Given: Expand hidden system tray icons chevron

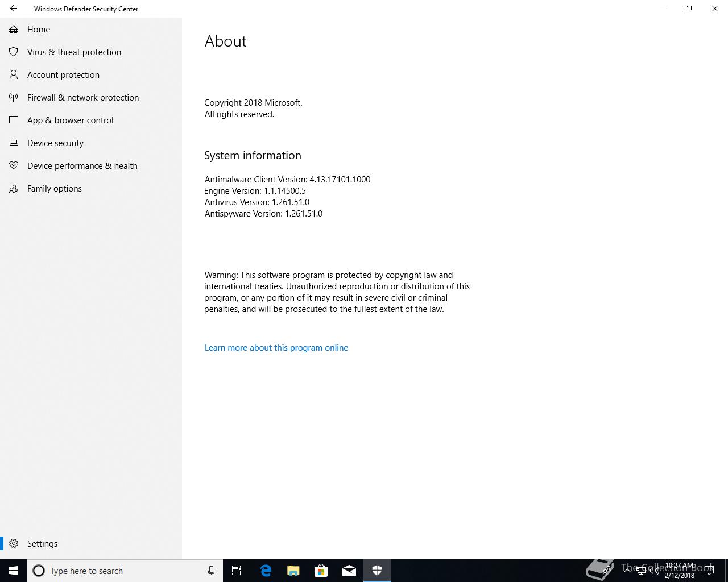Looking at the screenshot, I should [627, 571].
